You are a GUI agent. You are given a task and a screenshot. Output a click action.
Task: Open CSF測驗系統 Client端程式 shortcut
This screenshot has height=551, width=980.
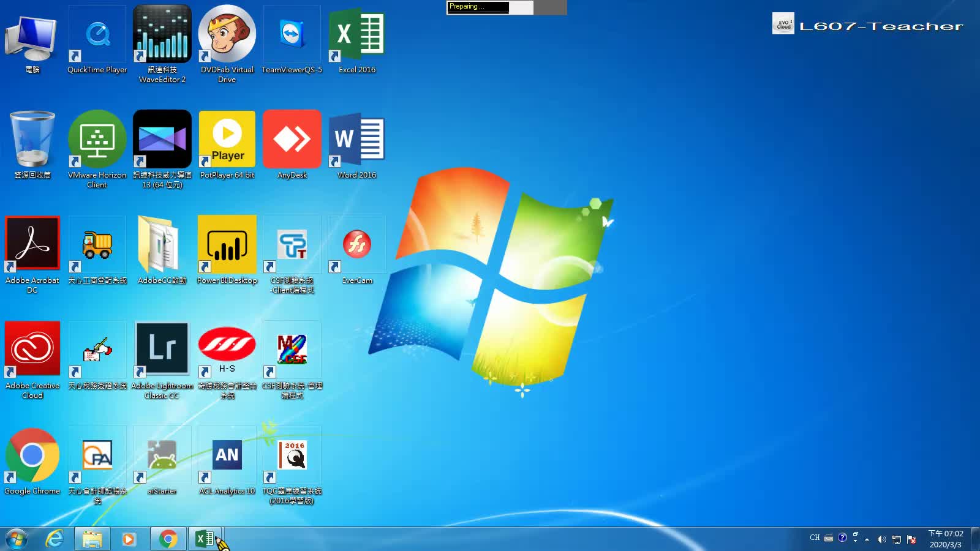(x=292, y=255)
